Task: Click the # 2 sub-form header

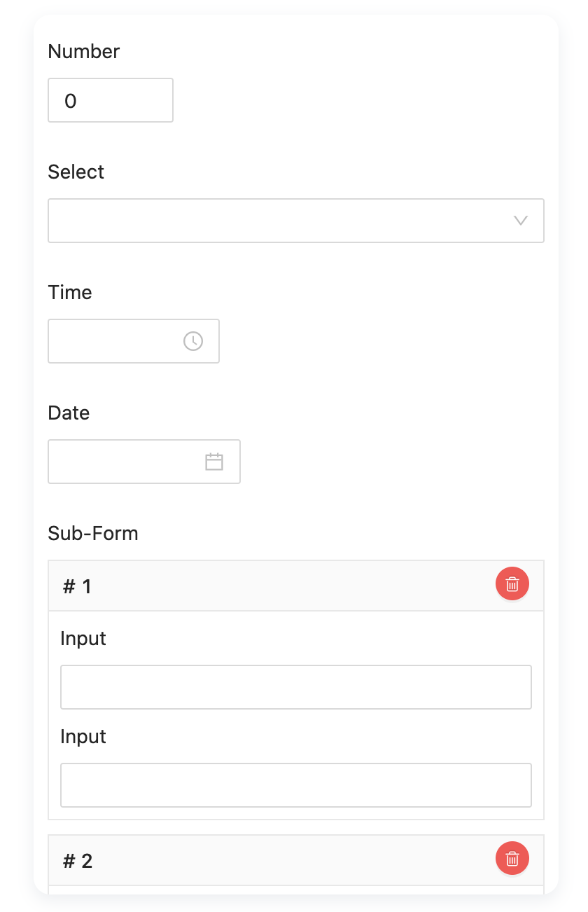Action: [x=296, y=860]
